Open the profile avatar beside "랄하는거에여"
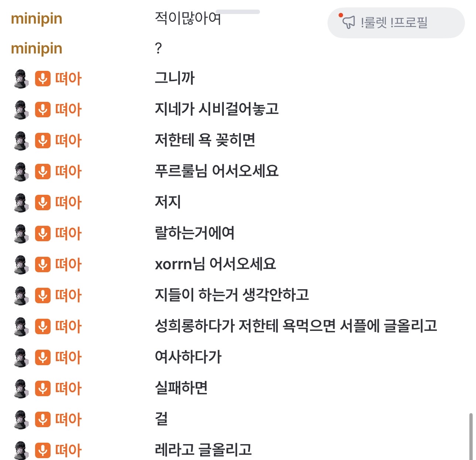476x460 pixels. tap(21, 234)
